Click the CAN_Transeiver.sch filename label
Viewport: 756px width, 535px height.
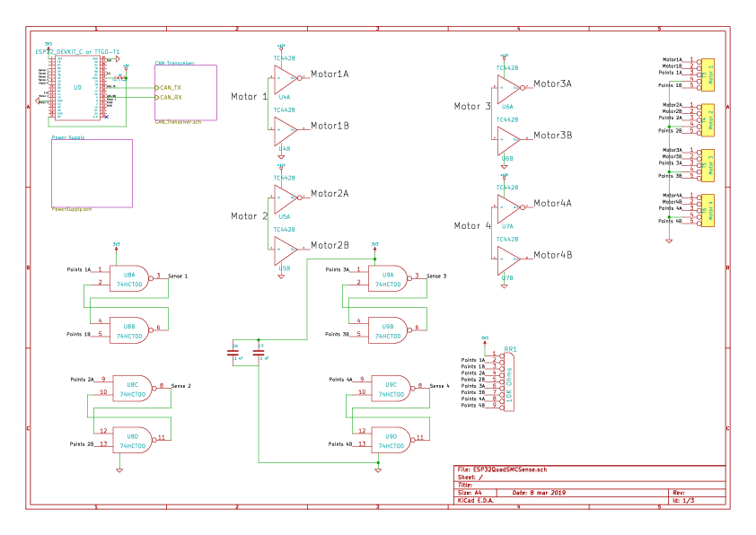pyautogui.click(x=178, y=122)
